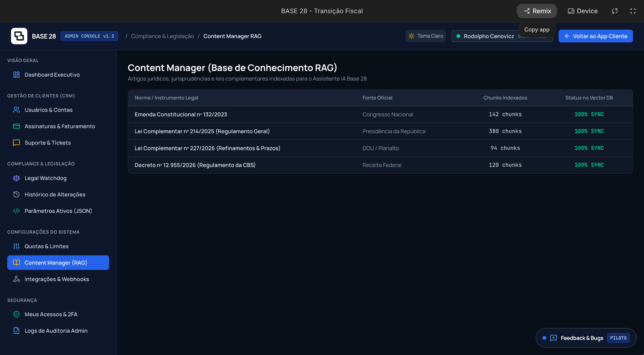Click Congresso Nacional source cell
This screenshot has width=644, height=355.
click(x=388, y=114)
